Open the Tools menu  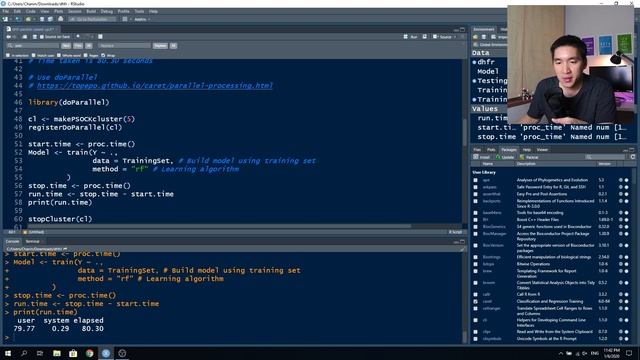click(x=139, y=11)
